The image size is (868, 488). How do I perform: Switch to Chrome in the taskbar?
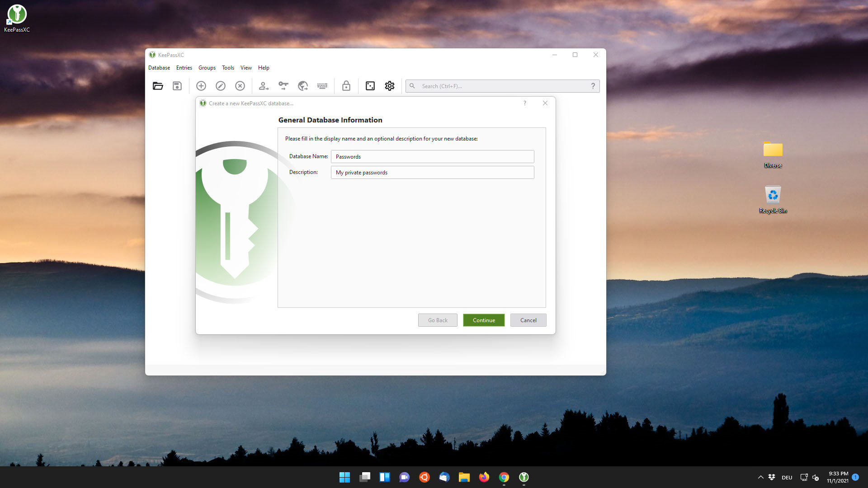click(504, 477)
